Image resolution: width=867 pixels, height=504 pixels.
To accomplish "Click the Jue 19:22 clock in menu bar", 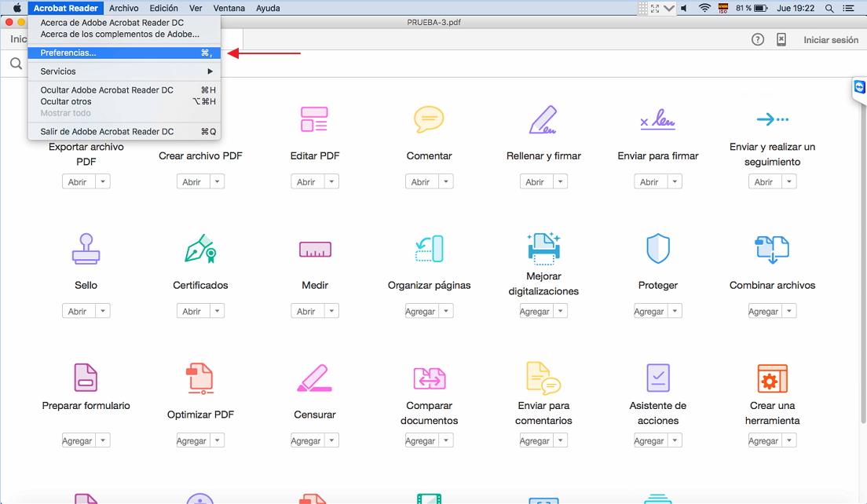I will click(796, 9).
